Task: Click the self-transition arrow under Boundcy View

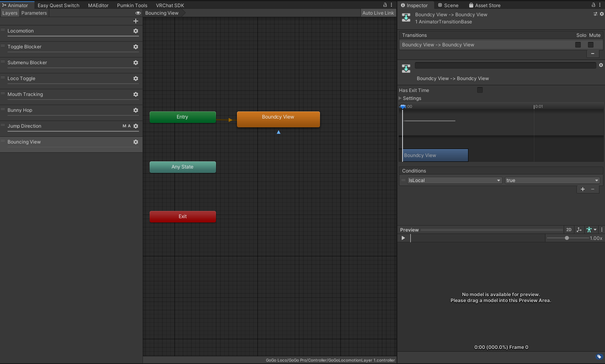Action: coord(279,132)
